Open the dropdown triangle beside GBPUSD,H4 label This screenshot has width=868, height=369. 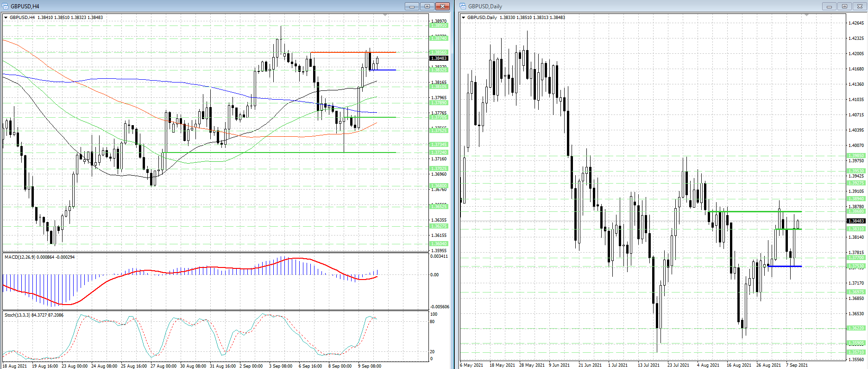coord(6,18)
